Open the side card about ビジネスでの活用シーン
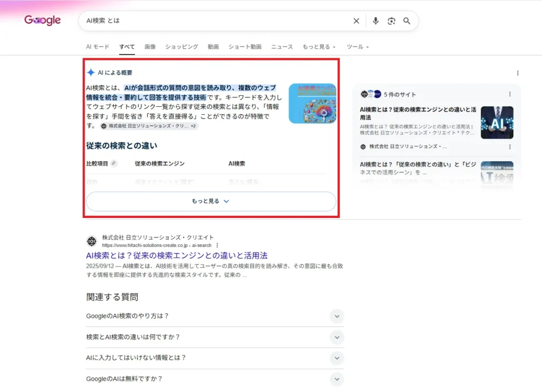Image resolution: width=542 pixels, height=392 pixels. pos(418,168)
